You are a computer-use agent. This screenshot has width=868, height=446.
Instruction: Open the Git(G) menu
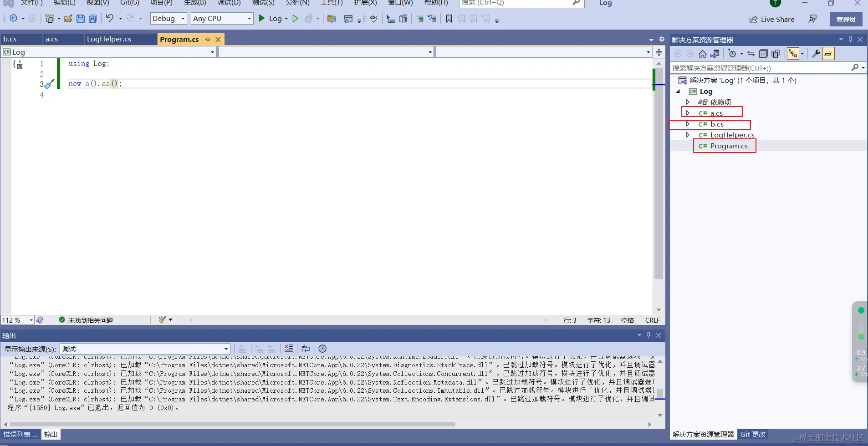130,3
